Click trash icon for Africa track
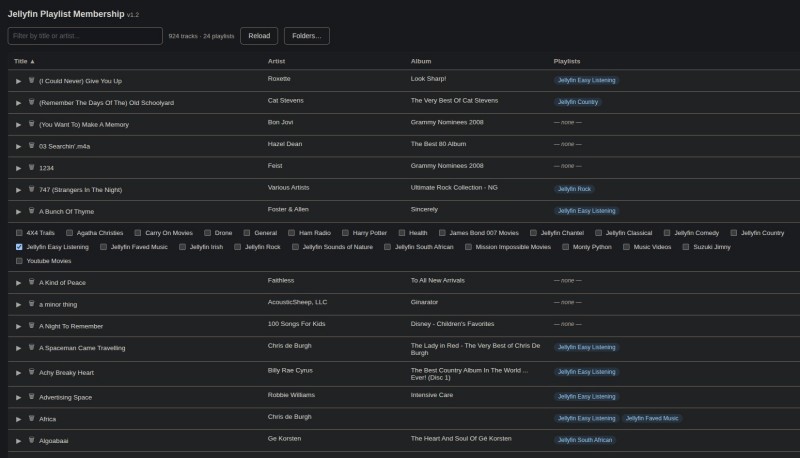The width and height of the screenshot is (800, 458). point(32,418)
